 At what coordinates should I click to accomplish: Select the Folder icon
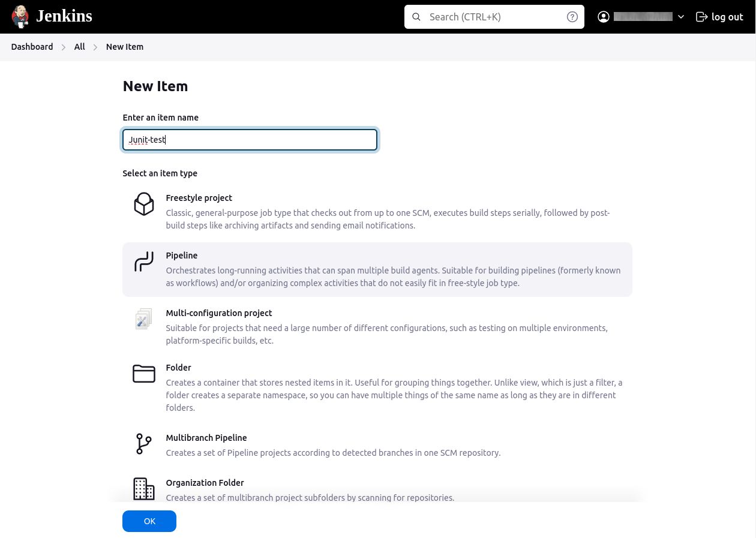click(144, 374)
